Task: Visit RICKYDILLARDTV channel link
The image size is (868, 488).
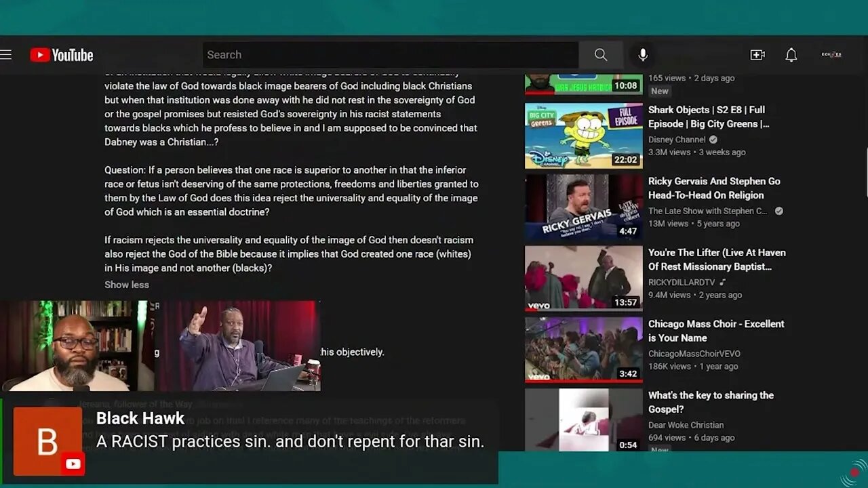Action: click(x=682, y=282)
